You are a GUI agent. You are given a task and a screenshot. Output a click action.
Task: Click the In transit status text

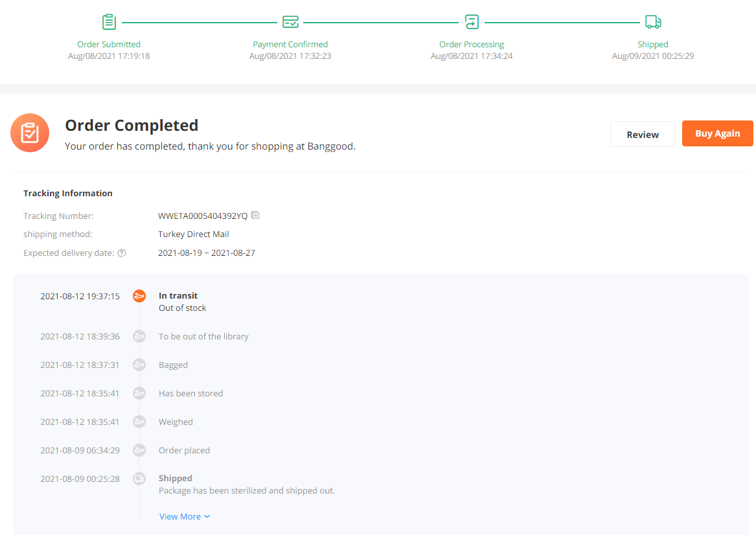(x=178, y=295)
